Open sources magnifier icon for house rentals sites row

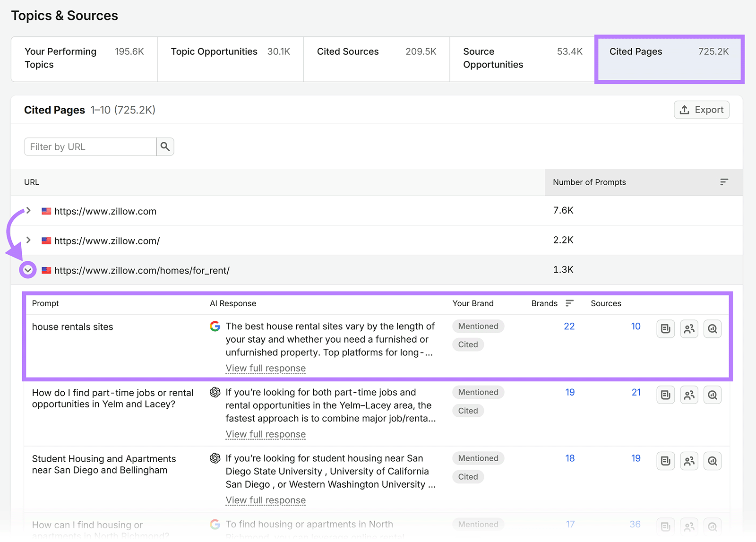(713, 329)
